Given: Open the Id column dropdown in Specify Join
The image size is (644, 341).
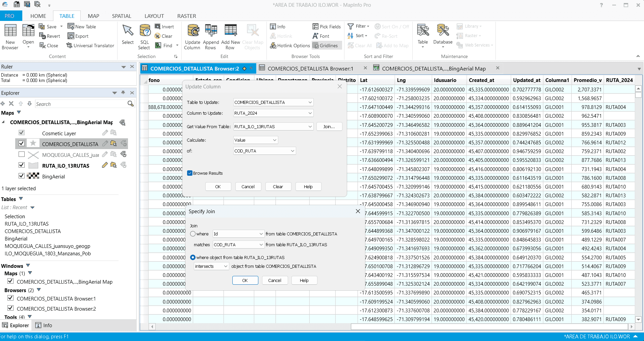Looking at the screenshot, I should point(238,234).
